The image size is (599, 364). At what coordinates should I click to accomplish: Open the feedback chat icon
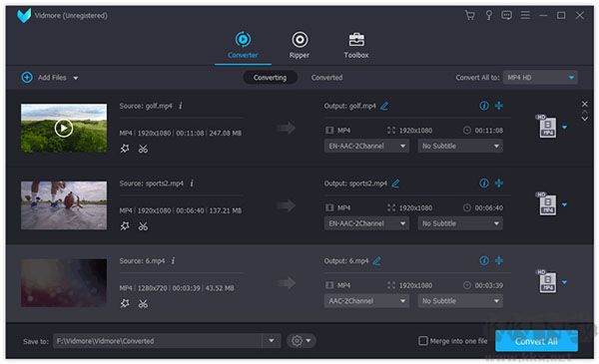click(506, 15)
